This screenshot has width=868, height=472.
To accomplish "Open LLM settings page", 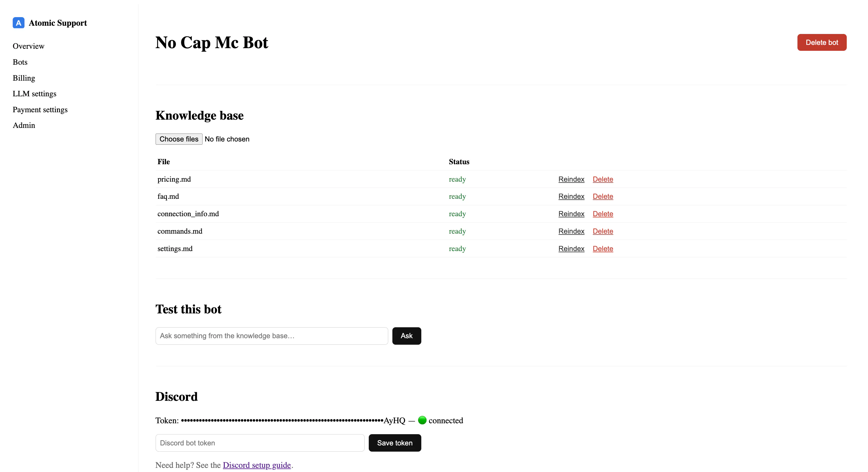I will [34, 94].
